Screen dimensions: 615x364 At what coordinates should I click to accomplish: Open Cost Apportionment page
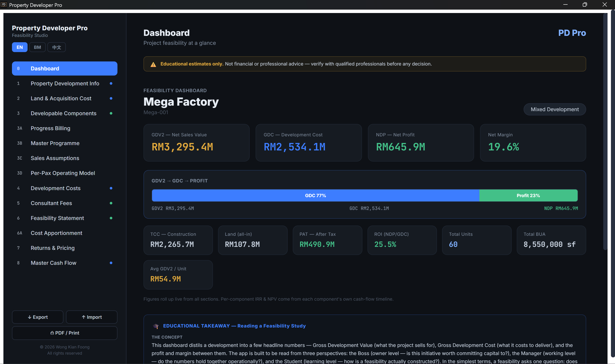pos(64,233)
